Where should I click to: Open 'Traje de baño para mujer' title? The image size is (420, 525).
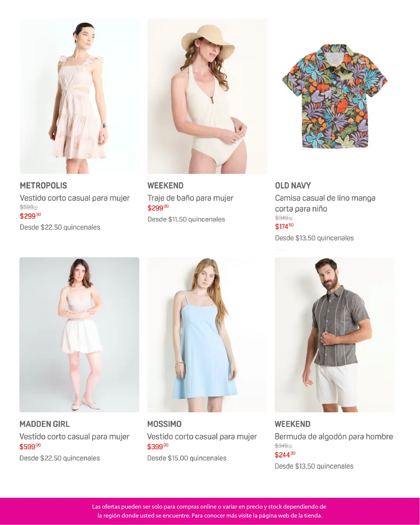click(x=190, y=198)
